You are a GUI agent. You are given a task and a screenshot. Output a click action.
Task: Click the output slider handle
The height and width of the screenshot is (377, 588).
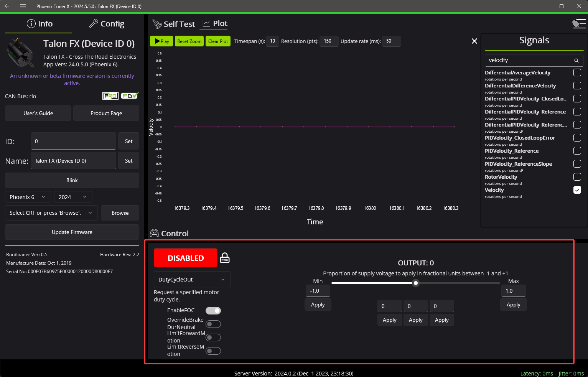tap(416, 283)
